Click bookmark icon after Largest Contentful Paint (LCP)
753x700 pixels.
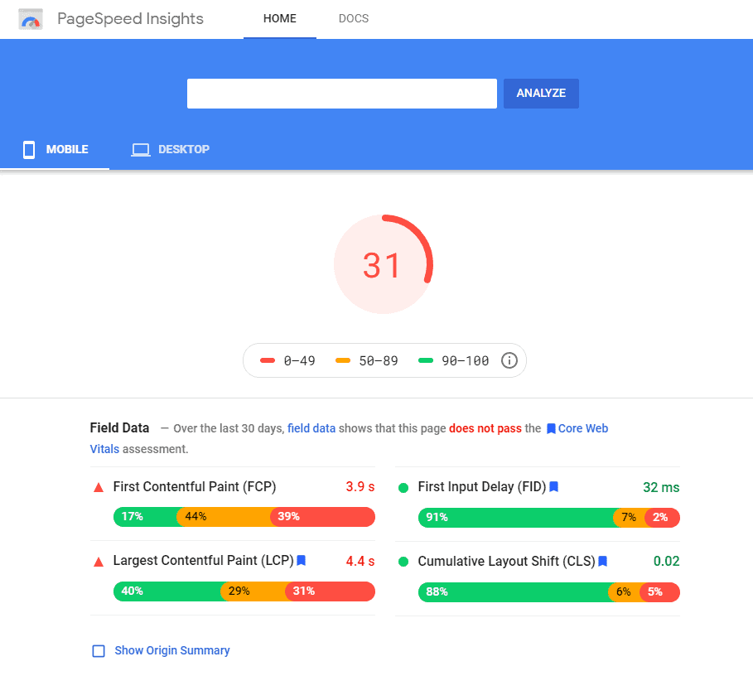click(301, 560)
